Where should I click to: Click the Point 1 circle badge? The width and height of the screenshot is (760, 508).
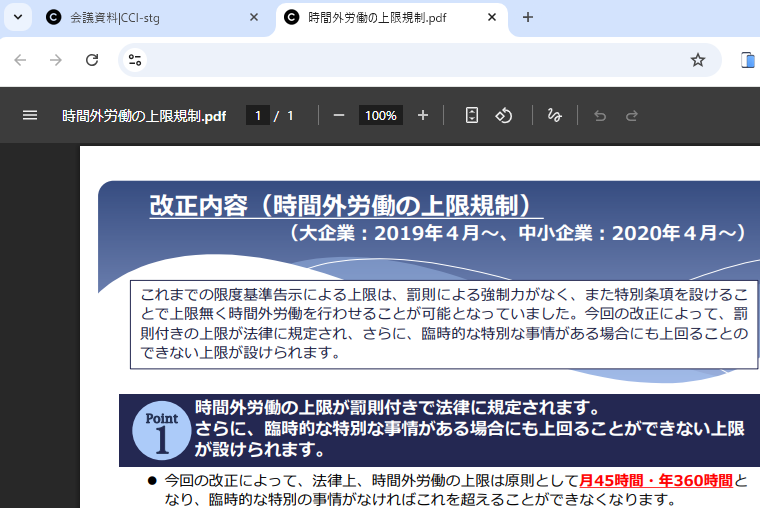[x=161, y=430]
